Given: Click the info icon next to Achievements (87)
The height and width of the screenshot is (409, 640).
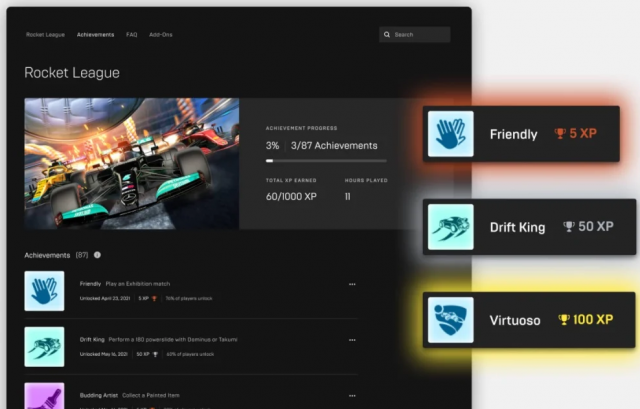Looking at the screenshot, I should click(97, 255).
